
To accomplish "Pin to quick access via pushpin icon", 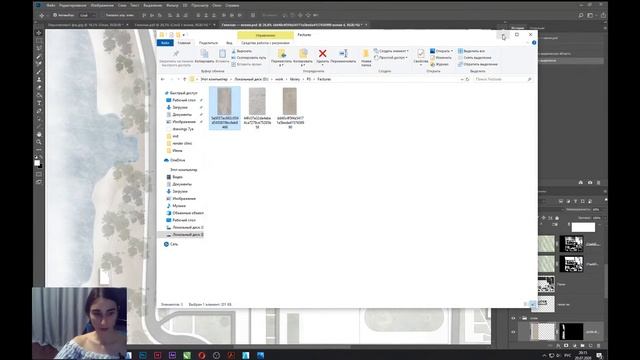I will [x=176, y=54].
